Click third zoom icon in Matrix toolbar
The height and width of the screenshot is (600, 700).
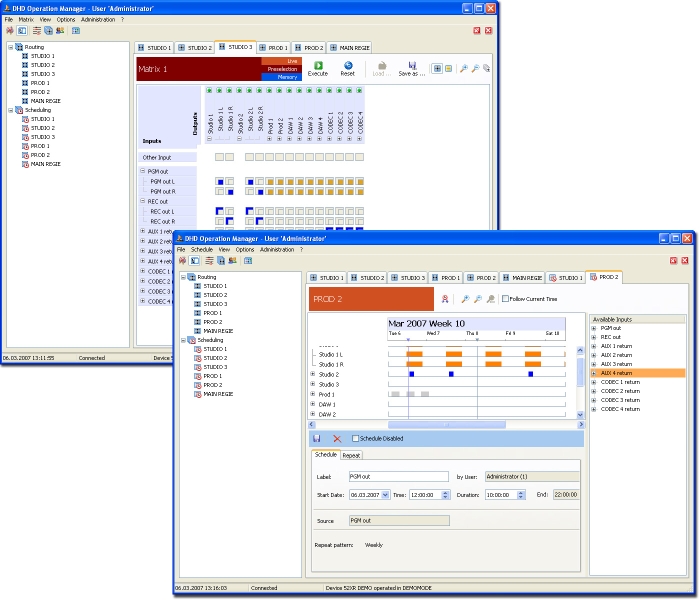click(487, 68)
